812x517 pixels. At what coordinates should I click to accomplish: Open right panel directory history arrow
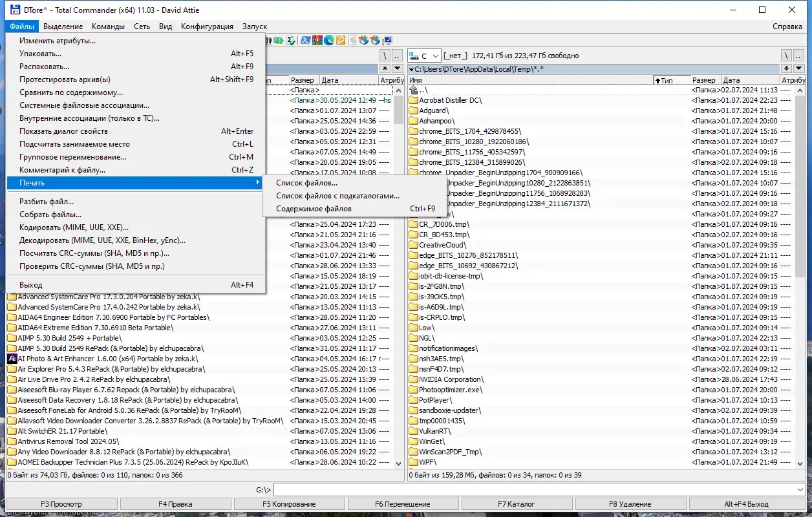(798, 69)
